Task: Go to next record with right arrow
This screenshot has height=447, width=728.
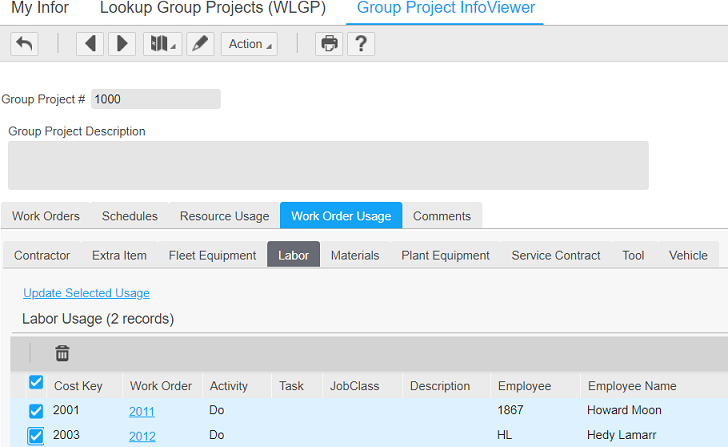Action: click(121, 44)
